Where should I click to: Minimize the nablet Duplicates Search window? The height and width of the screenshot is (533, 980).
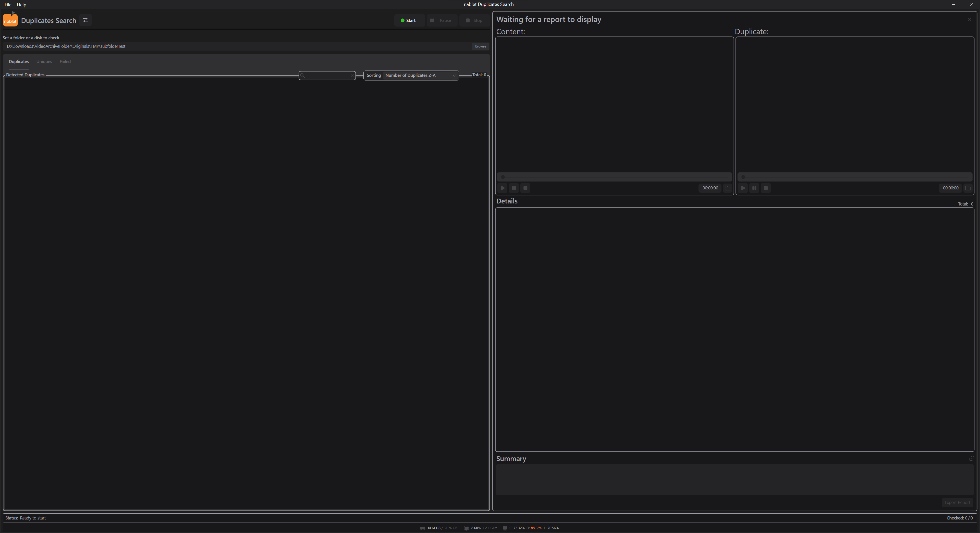(x=954, y=5)
